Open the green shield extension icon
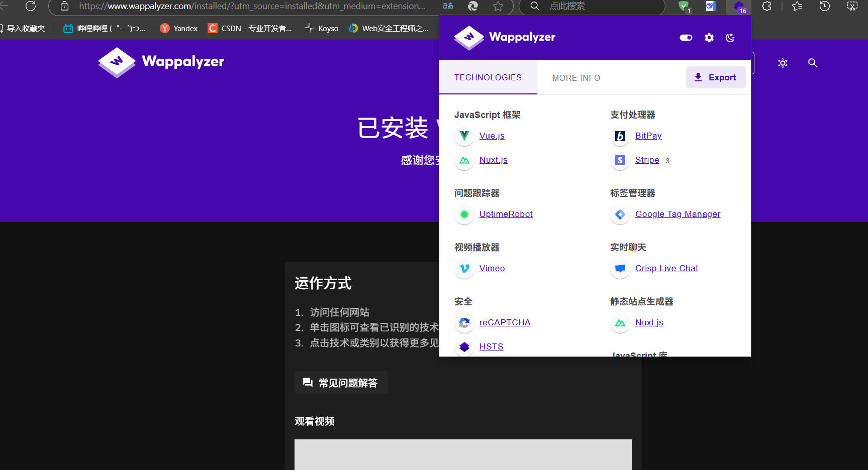The height and width of the screenshot is (470, 868). (x=684, y=7)
